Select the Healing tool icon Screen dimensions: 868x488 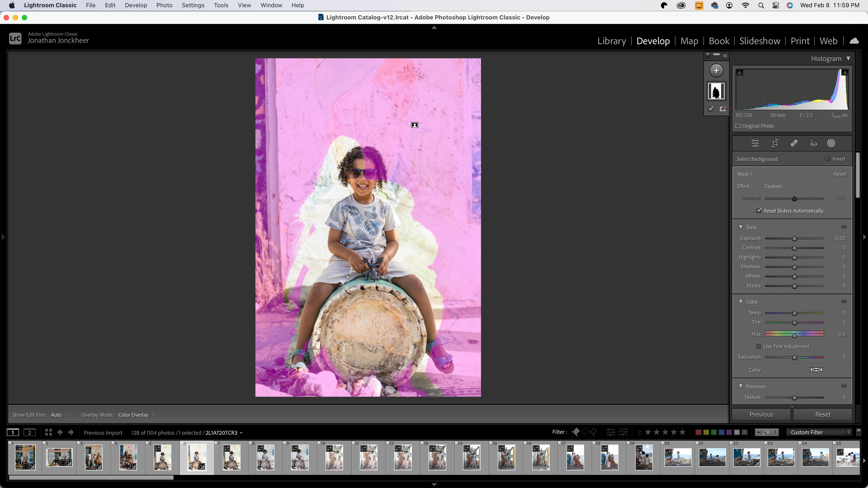pos(794,143)
